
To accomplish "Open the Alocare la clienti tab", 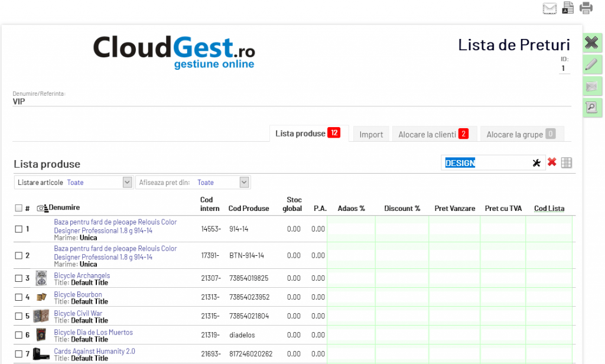I will [x=432, y=134].
